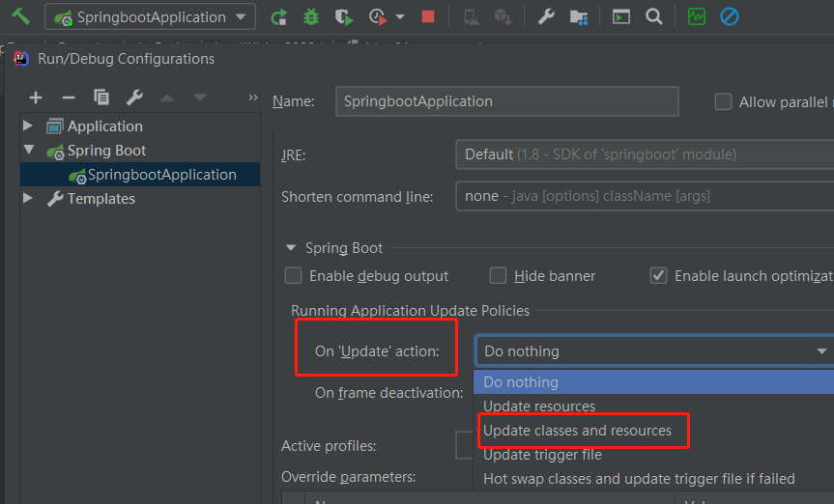Edit templates with the wrench icon

[134, 98]
